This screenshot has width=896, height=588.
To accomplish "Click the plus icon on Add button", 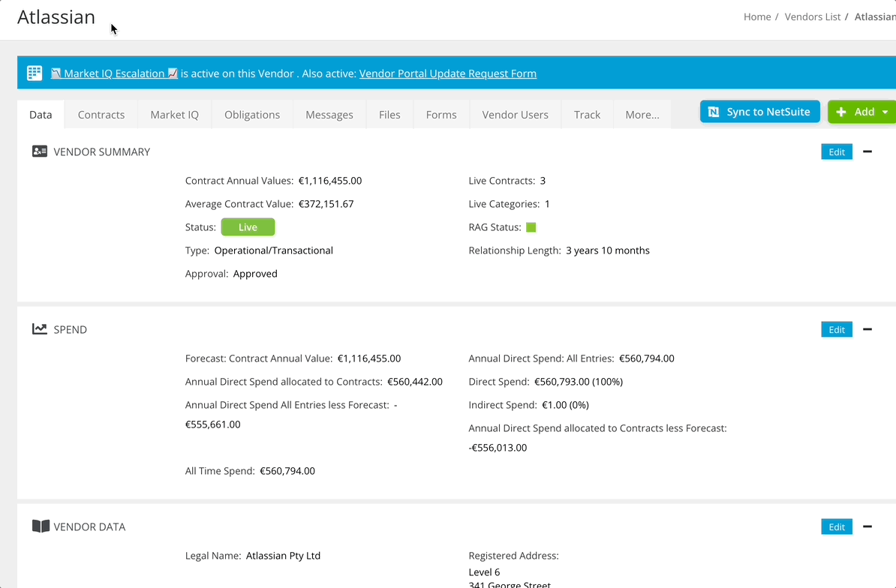I will point(841,112).
